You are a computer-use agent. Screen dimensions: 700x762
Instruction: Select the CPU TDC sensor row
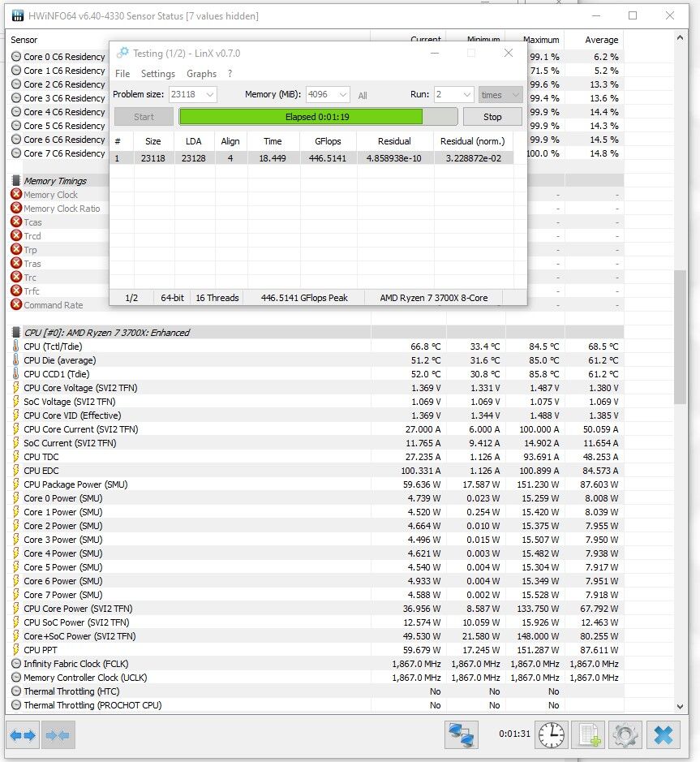click(316, 457)
